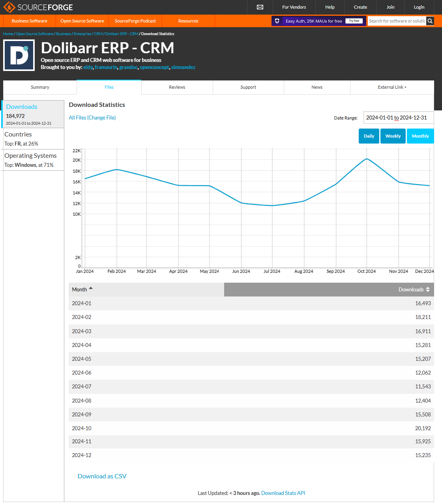Click the SourceForge logo

tap(38, 7)
